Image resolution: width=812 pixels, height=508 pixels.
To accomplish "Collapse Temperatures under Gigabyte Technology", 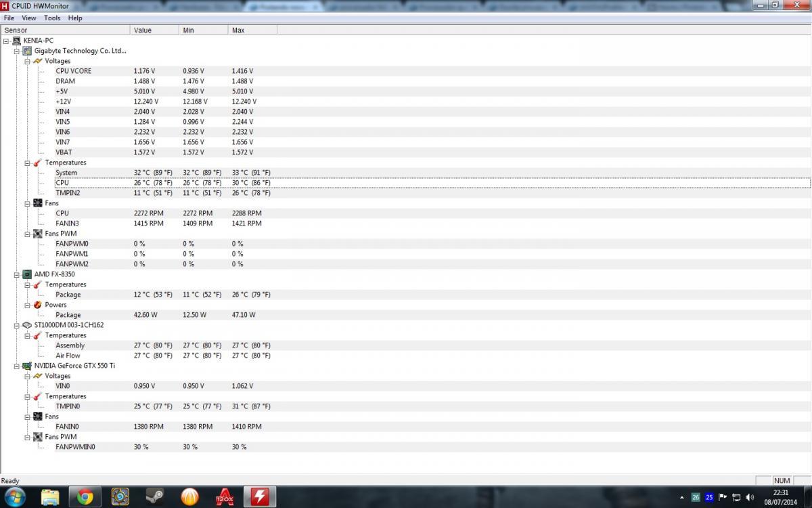I will tap(28, 163).
